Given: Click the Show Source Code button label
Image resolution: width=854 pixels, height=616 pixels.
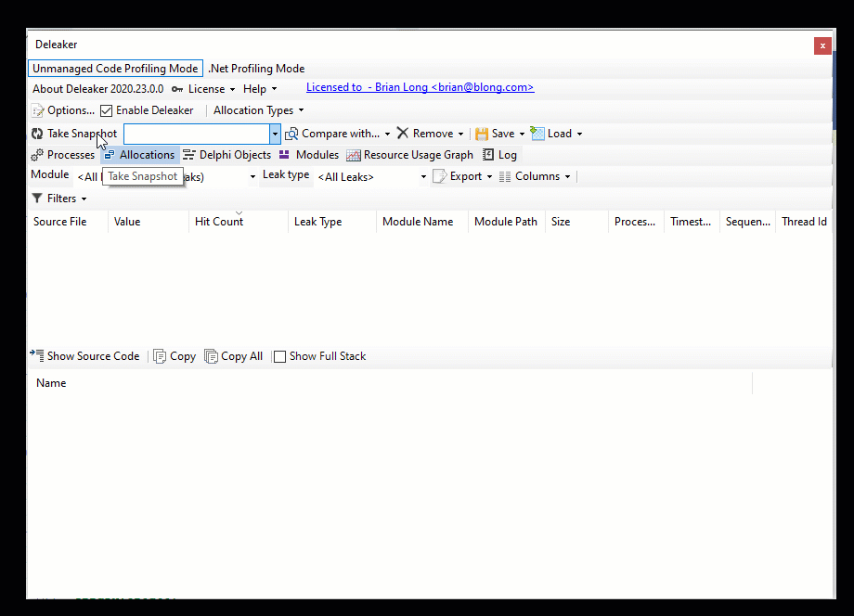Looking at the screenshot, I should point(93,356).
